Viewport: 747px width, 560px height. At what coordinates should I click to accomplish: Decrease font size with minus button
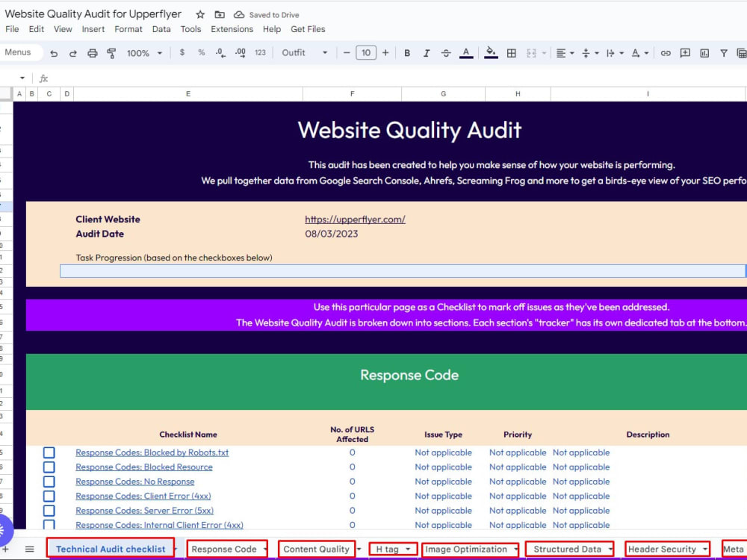(x=347, y=52)
